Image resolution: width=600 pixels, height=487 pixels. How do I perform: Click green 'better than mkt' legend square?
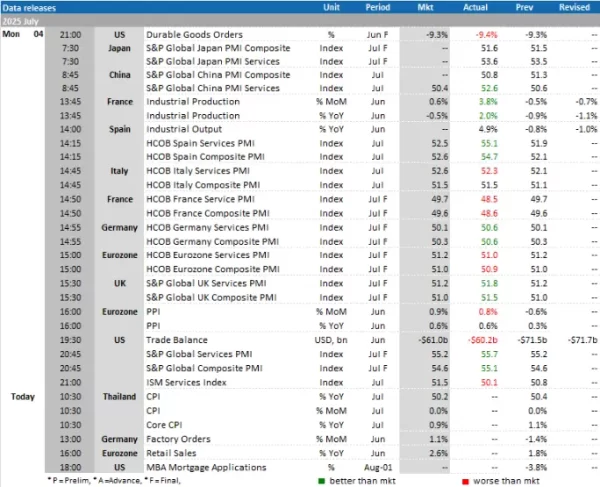[x=321, y=481]
